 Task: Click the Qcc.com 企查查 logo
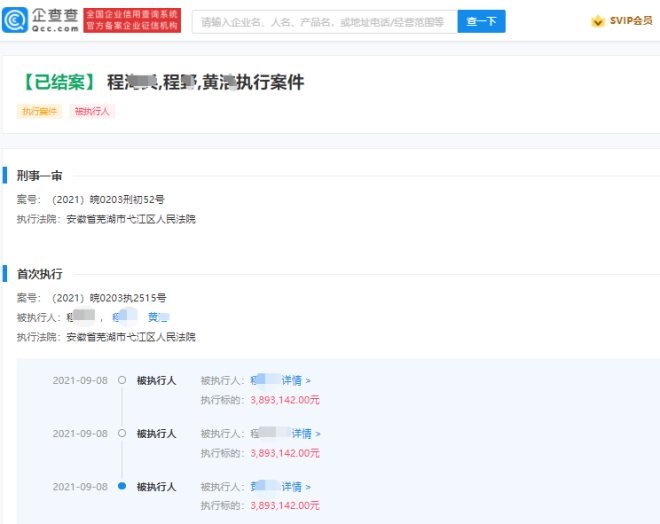point(40,21)
